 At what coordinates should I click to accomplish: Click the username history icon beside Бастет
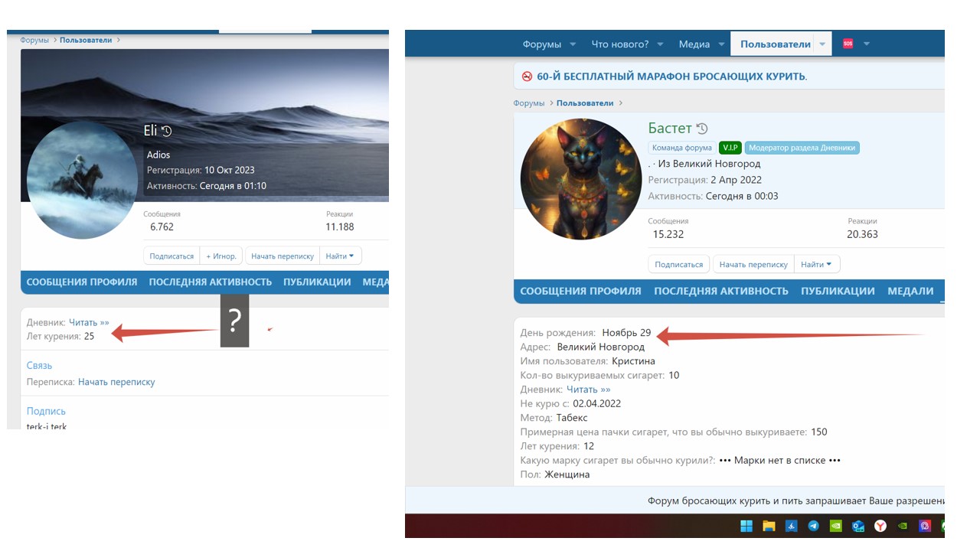click(x=702, y=129)
